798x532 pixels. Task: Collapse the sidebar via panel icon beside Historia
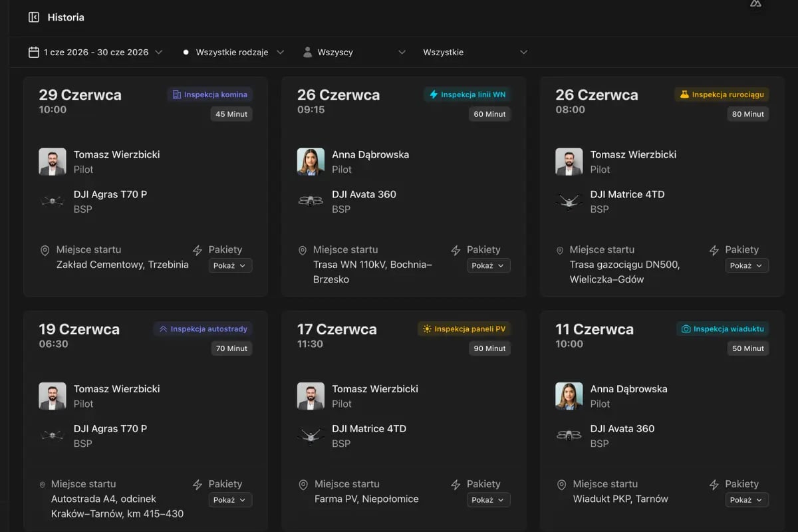(x=34, y=17)
